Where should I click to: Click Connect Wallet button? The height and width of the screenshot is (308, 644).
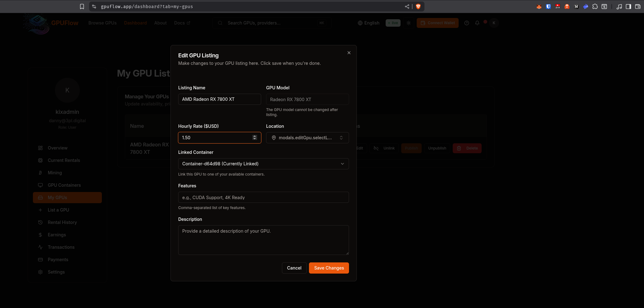tap(438, 23)
